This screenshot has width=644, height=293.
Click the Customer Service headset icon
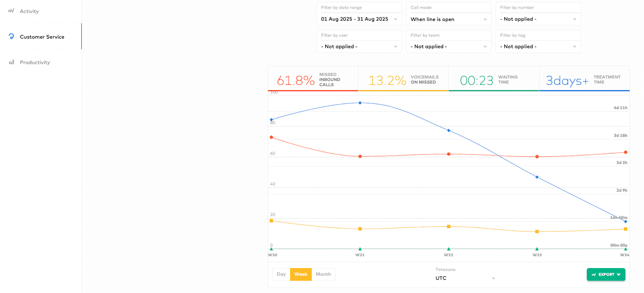11,37
